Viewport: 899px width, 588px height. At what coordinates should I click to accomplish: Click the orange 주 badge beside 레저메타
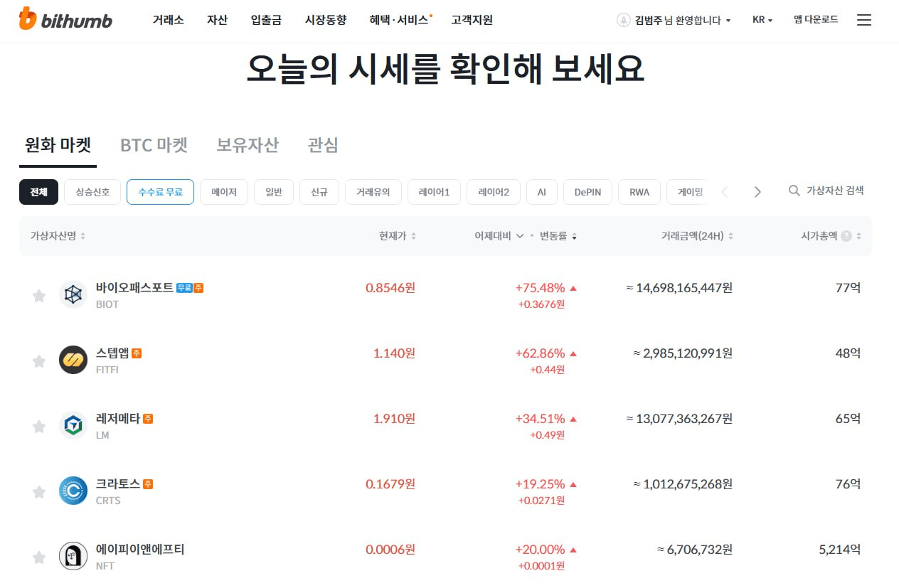tap(148, 419)
